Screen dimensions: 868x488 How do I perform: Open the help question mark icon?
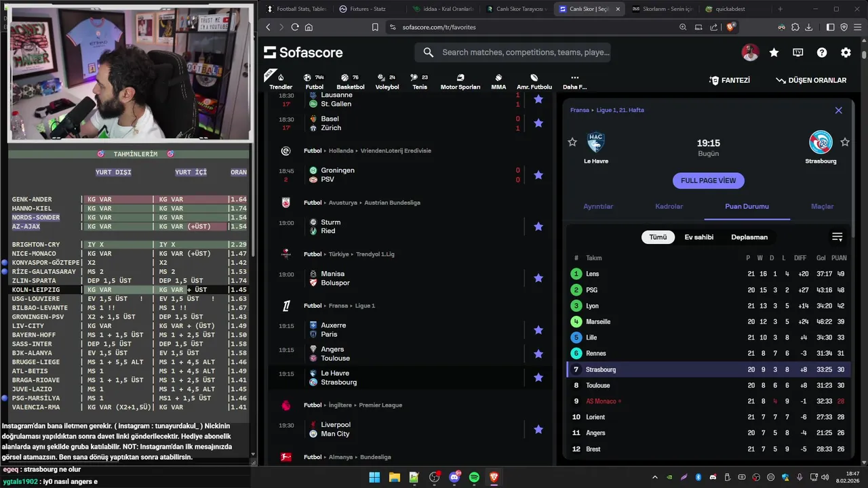tap(822, 52)
